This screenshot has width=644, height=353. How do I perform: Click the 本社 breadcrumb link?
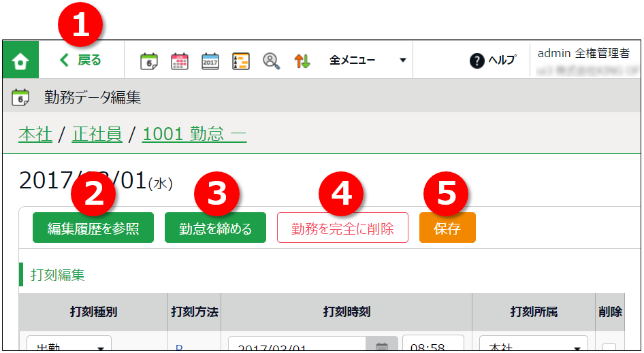35,134
